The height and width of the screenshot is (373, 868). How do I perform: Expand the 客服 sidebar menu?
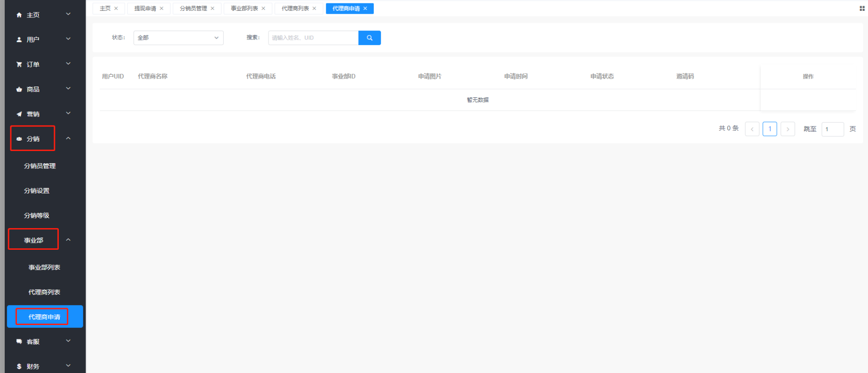click(68, 341)
